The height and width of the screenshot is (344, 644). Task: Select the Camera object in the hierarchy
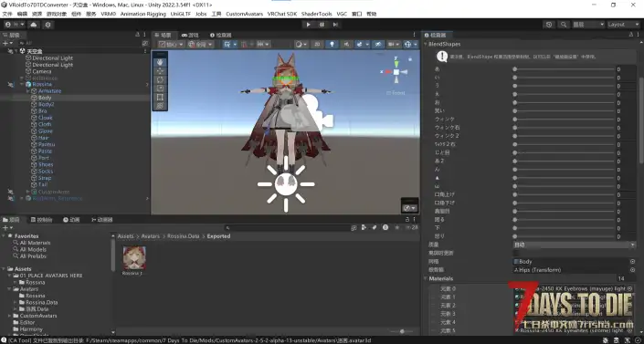pos(41,71)
